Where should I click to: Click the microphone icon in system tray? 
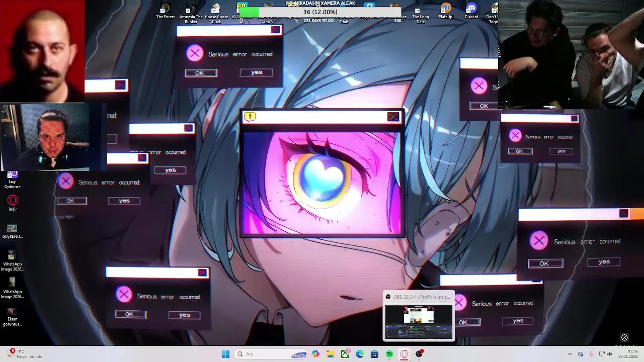pos(591,354)
